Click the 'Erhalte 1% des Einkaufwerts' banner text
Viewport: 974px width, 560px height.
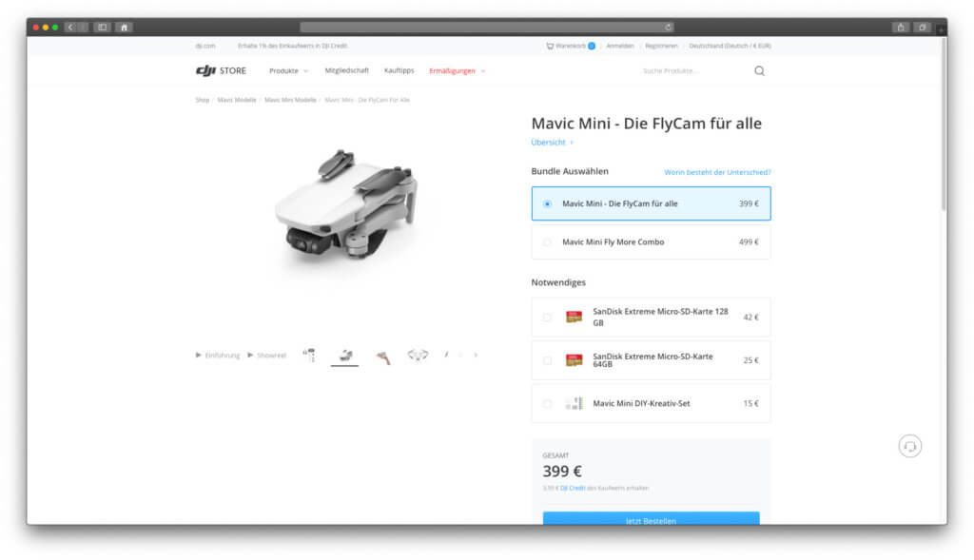293,46
